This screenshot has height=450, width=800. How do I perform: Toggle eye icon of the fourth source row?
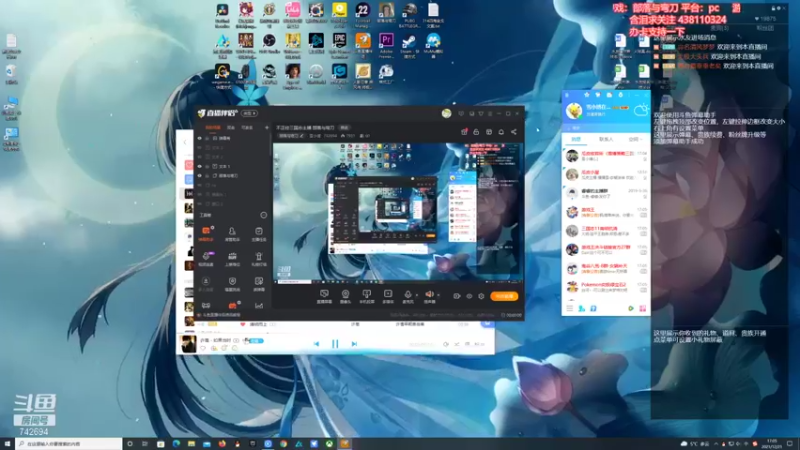click(x=199, y=166)
